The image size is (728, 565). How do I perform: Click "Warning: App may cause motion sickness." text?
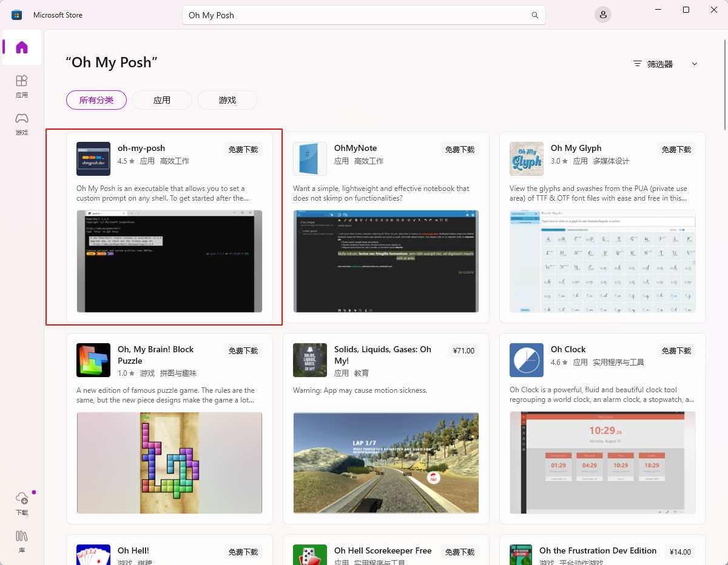360,390
